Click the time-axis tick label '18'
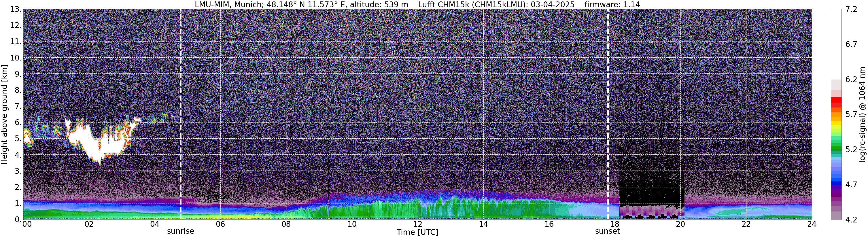Screen dimensions: 868x238 tap(614, 224)
